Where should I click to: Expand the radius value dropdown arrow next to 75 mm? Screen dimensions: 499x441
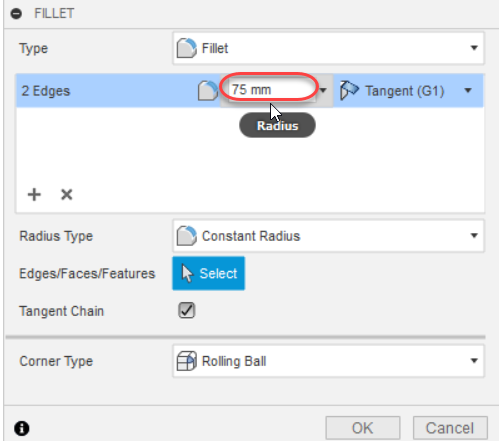pyautogui.click(x=323, y=90)
